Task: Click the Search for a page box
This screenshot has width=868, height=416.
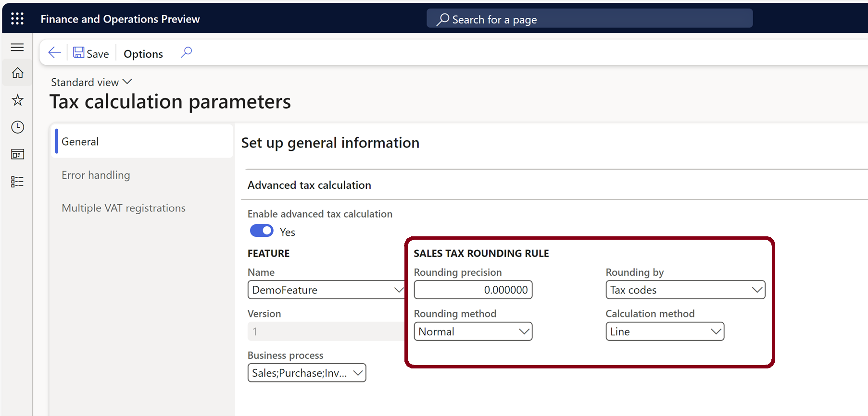Action: click(x=590, y=19)
